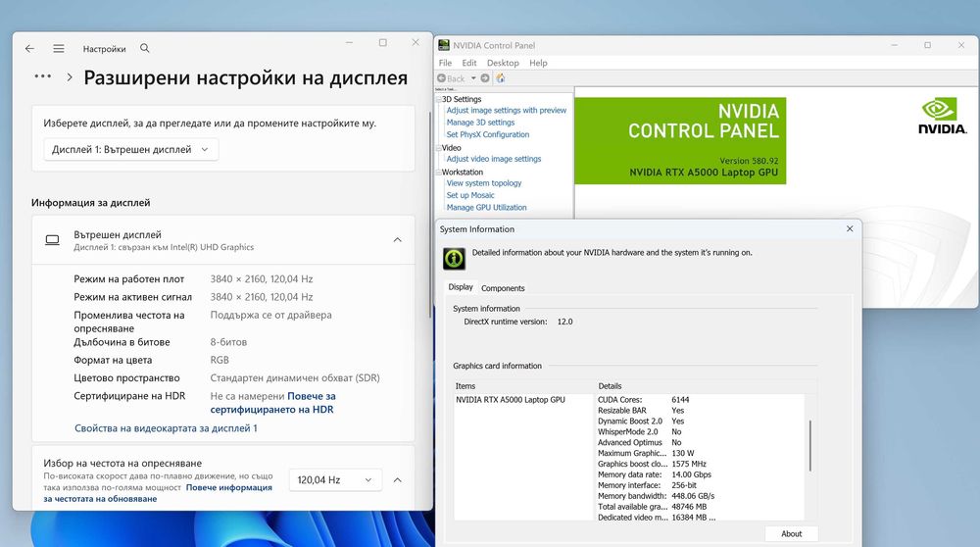
Task: Click the Memory bandwidth 448.06 GB/s value
Action: point(693,496)
